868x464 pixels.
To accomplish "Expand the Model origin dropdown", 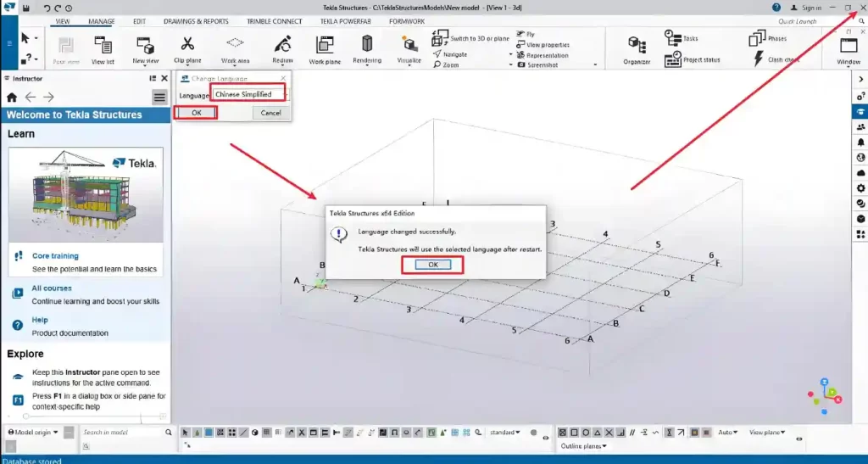I will coord(33,433).
